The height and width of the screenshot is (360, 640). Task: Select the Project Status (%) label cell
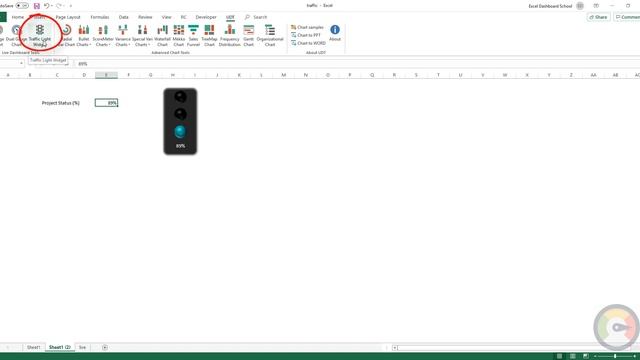[60, 103]
